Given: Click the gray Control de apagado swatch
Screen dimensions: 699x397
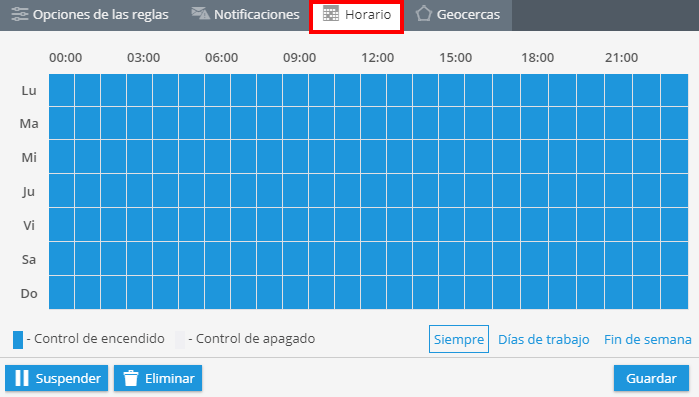Looking at the screenshot, I should [180, 340].
